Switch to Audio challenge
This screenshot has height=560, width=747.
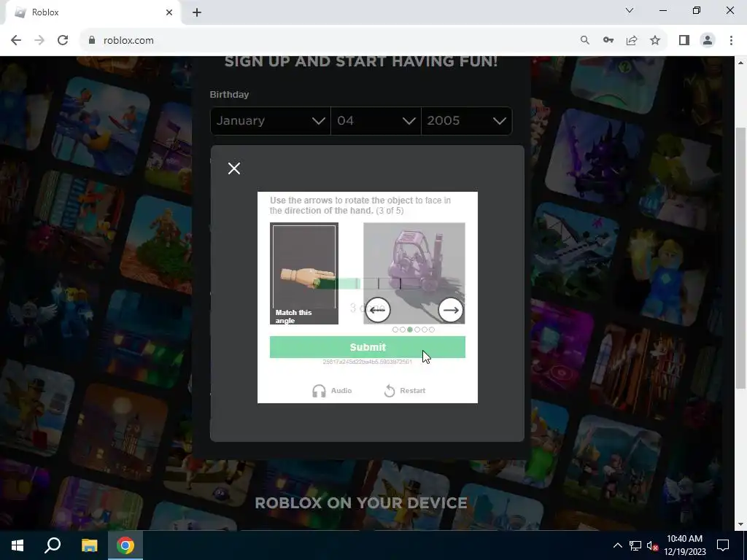click(x=332, y=391)
